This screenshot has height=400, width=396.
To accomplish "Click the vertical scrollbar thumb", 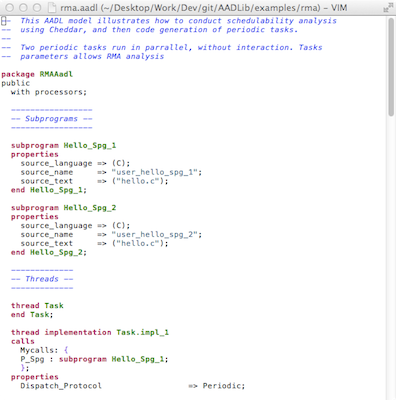I will pos(391,67).
